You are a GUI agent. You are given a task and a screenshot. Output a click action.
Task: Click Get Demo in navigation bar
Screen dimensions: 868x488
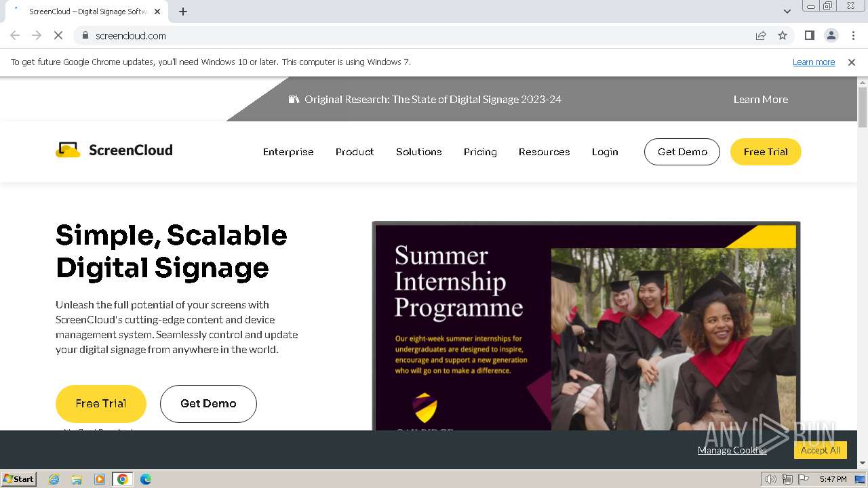click(x=682, y=152)
